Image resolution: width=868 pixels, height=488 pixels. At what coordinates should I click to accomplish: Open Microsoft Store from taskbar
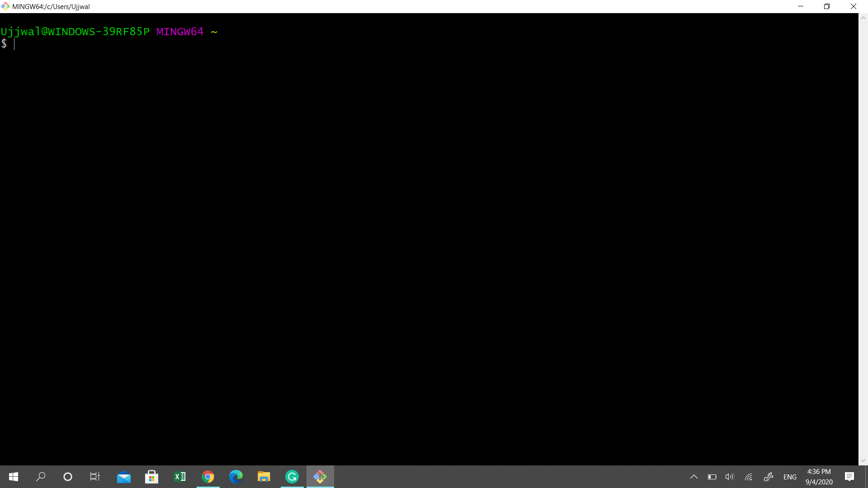tap(151, 477)
